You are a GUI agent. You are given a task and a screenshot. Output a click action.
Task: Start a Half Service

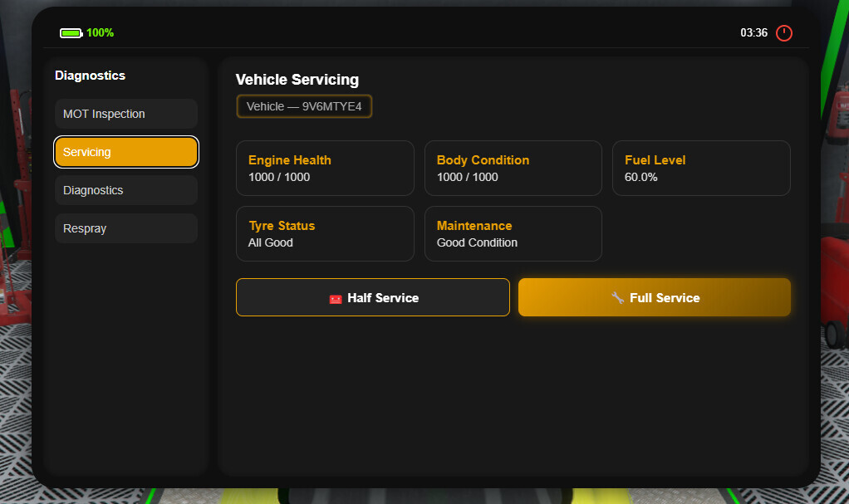click(x=373, y=297)
